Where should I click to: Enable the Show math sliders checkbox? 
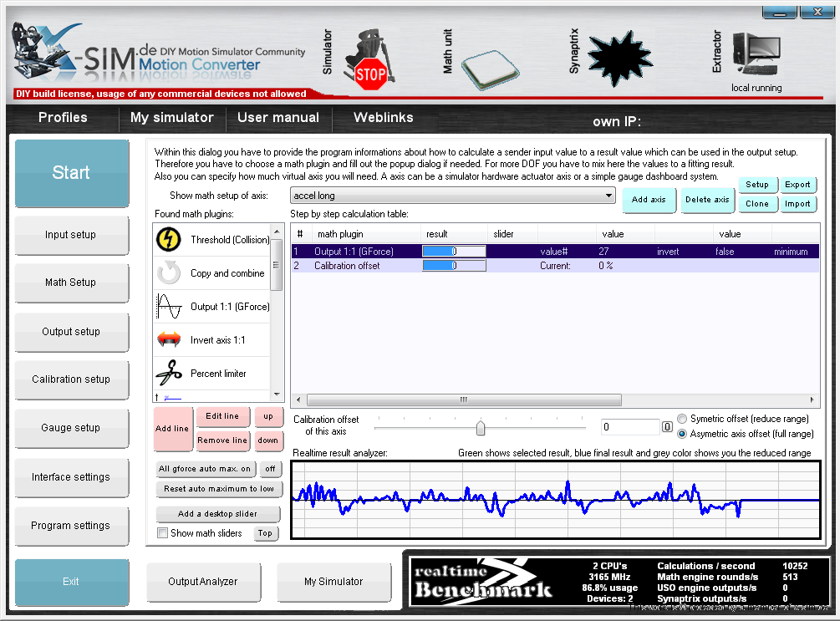coord(163,533)
